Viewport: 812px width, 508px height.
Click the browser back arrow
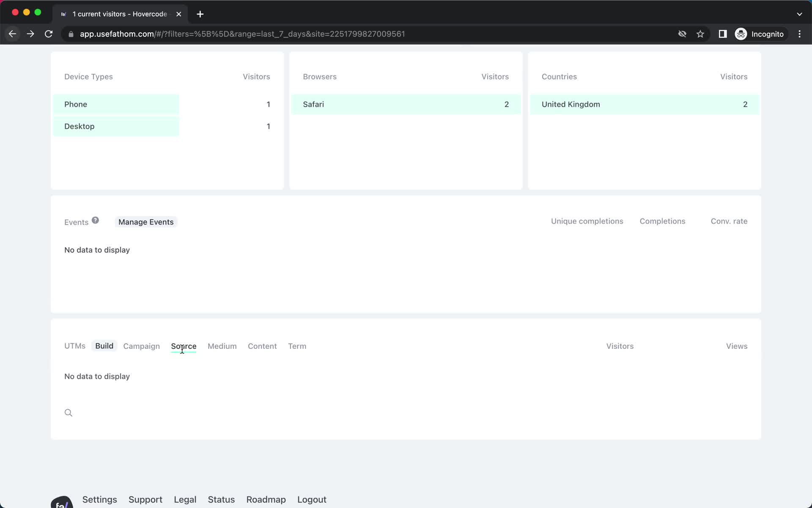pos(12,34)
